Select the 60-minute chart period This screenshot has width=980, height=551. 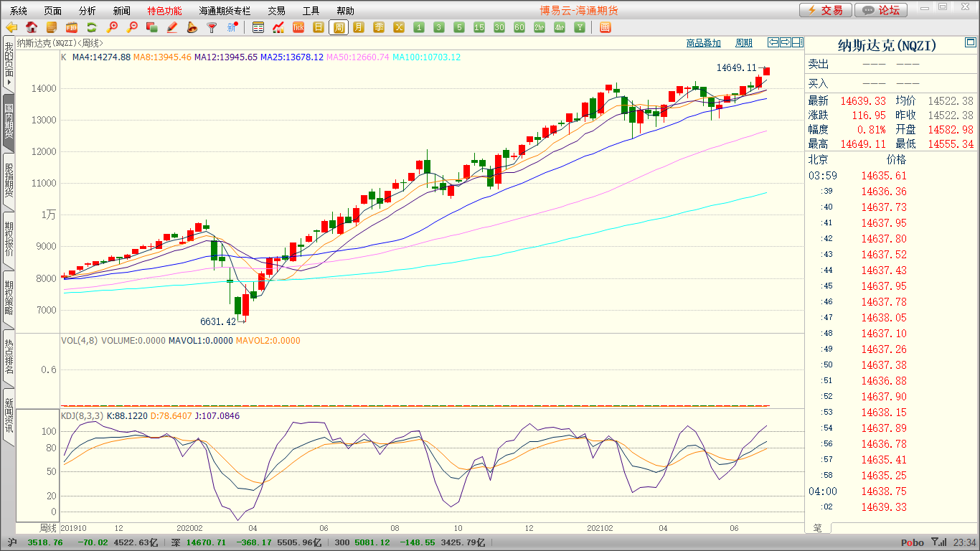pos(519,27)
